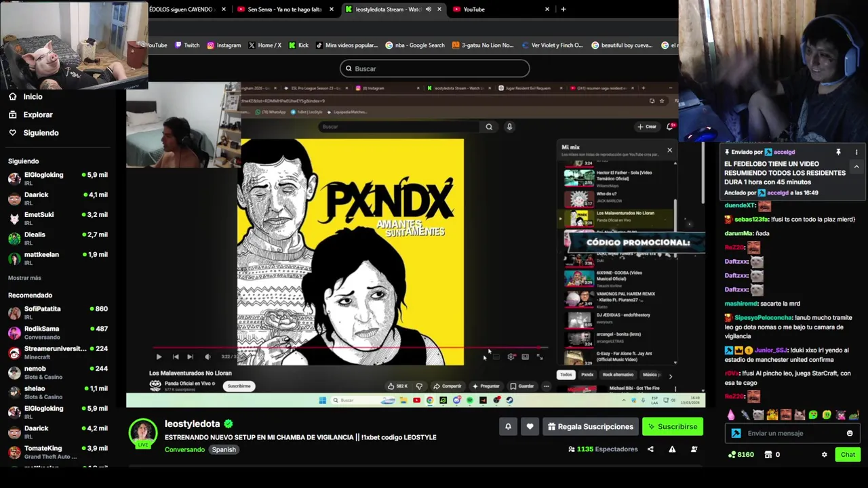The image size is (868, 488).
Task: Play the YouTube video in the stream
Action: 159,357
